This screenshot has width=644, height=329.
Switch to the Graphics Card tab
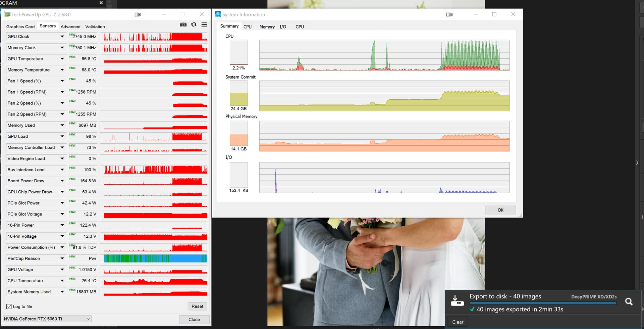(20, 27)
